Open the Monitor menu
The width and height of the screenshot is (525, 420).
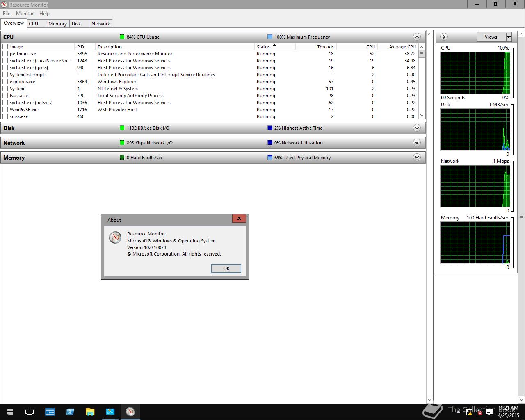(x=25, y=14)
